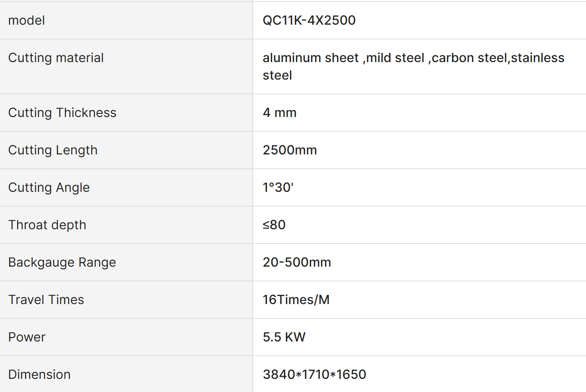
Task: Click the 'Throat depth' label
Action: pyautogui.click(x=47, y=225)
